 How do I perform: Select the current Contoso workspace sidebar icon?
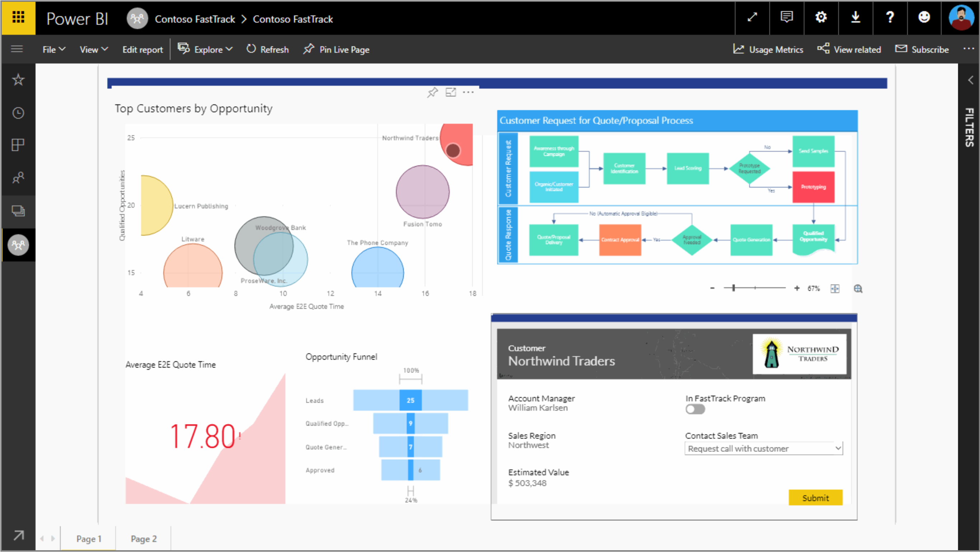[x=18, y=245]
